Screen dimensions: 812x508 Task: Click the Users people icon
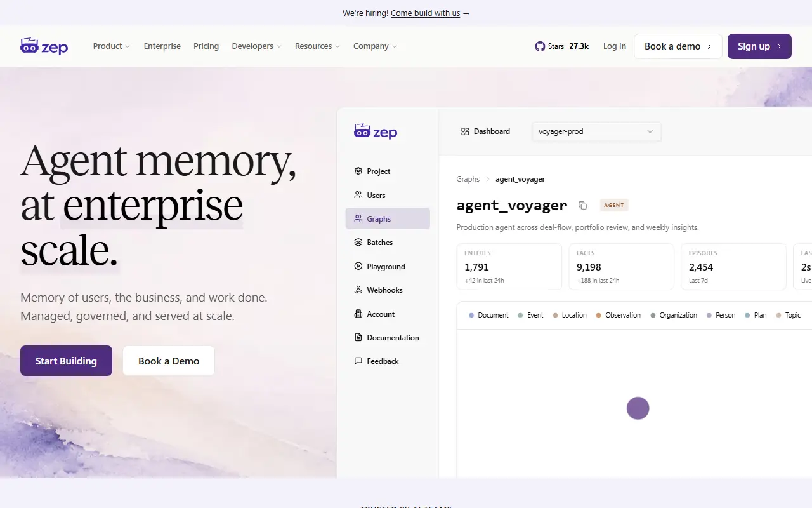pos(358,195)
